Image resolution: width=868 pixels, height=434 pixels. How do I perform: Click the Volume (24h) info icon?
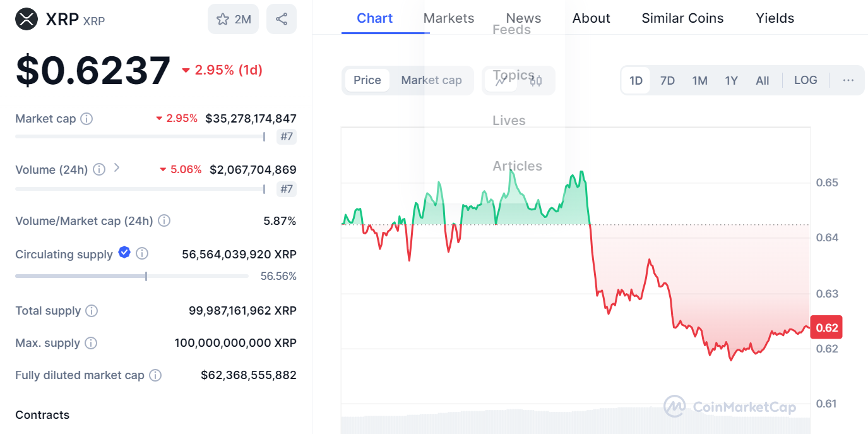click(x=99, y=169)
